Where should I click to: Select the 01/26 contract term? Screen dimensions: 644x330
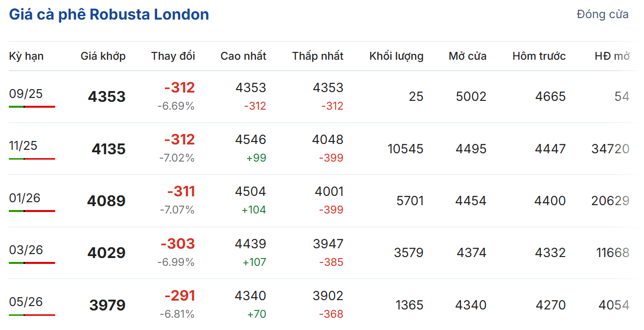(24, 198)
